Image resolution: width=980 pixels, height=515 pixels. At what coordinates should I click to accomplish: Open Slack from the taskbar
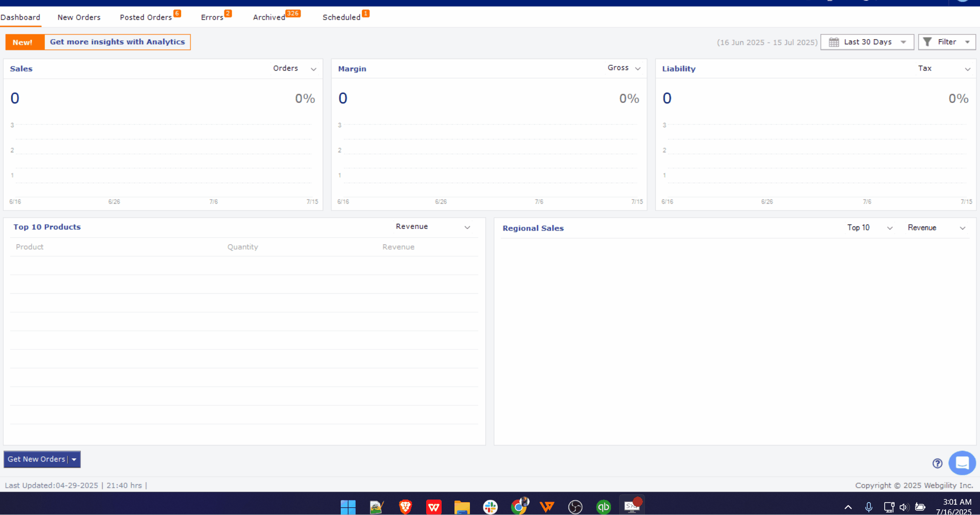(x=490, y=507)
